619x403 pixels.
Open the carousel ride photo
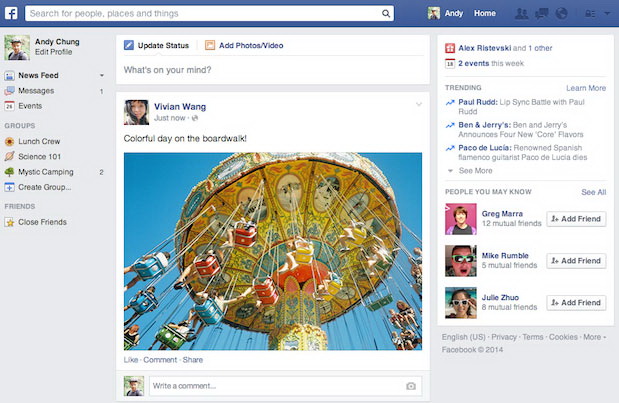tap(273, 251)
